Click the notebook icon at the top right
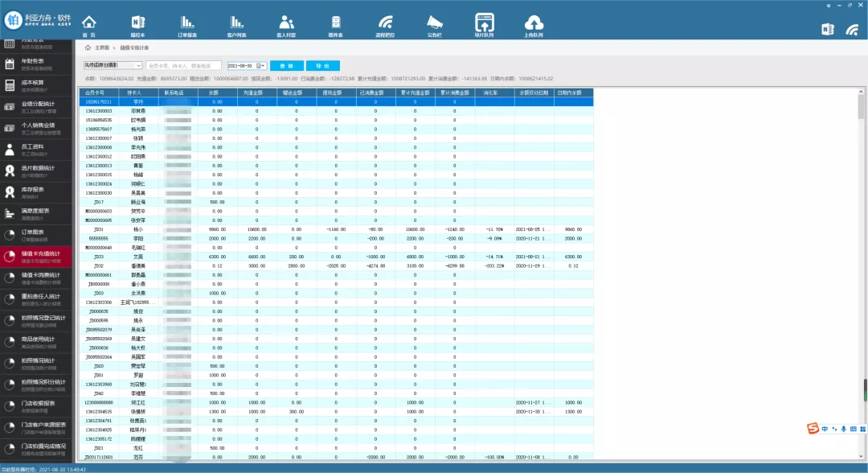 (828, 29)
